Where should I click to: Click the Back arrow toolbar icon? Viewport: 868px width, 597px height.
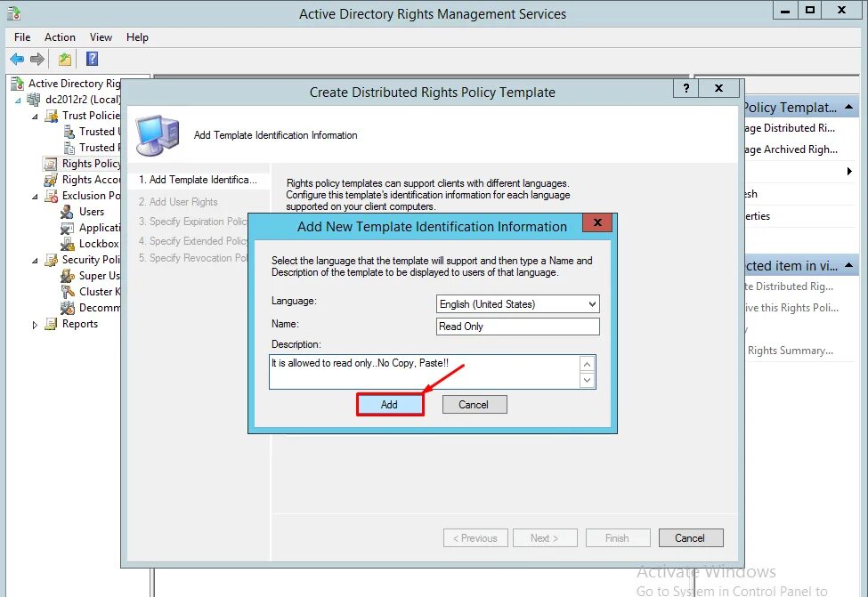[17, 59]
